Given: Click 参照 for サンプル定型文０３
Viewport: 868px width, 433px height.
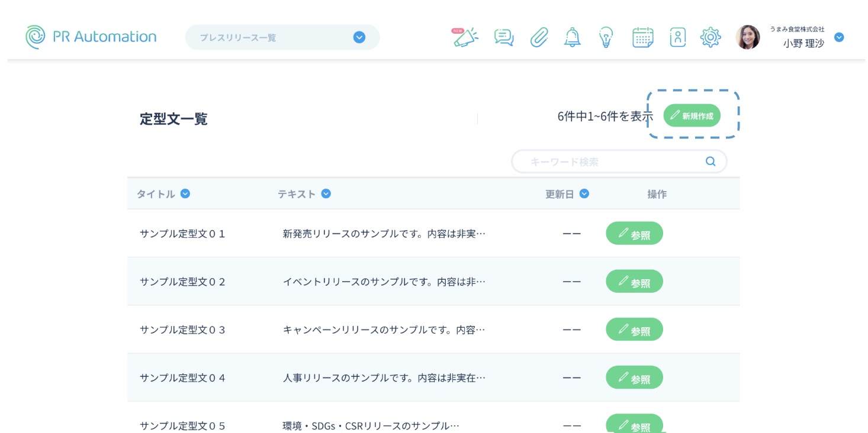Looking at the screenshot, I should (634, 329).
